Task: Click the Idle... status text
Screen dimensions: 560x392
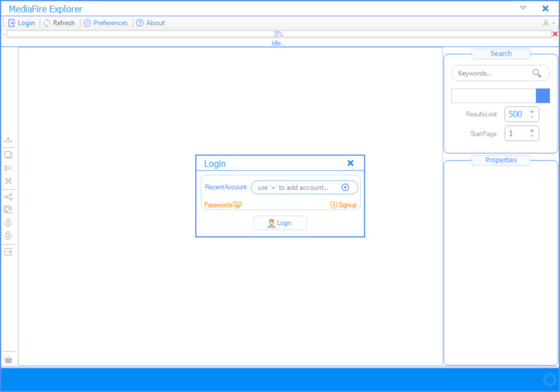Action: pyautogui.click(x=278, y=43)
